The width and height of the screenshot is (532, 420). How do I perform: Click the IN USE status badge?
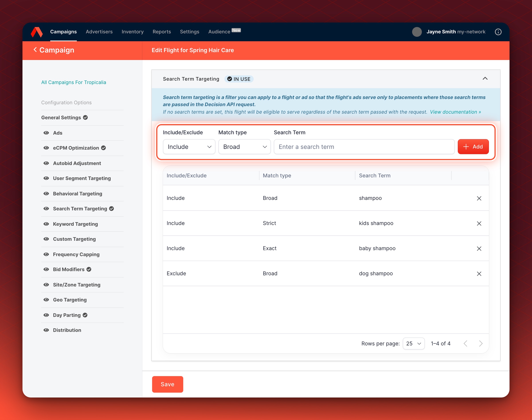239,79
